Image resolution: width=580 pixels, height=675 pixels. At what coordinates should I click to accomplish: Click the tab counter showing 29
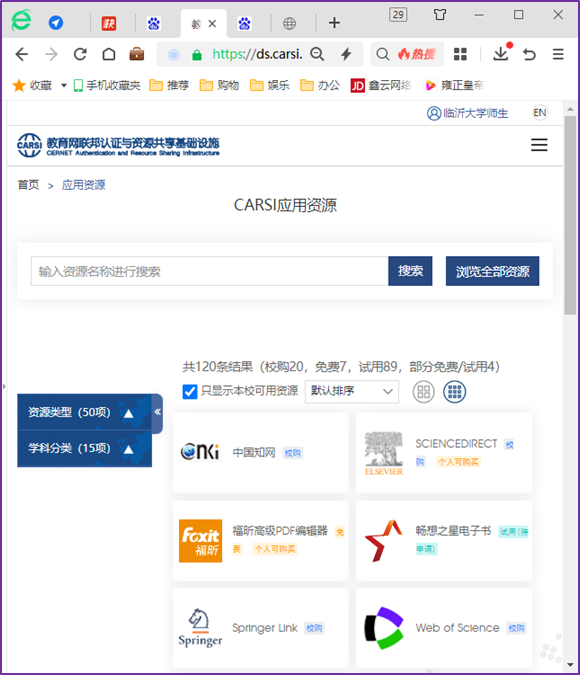click(398, 15)
